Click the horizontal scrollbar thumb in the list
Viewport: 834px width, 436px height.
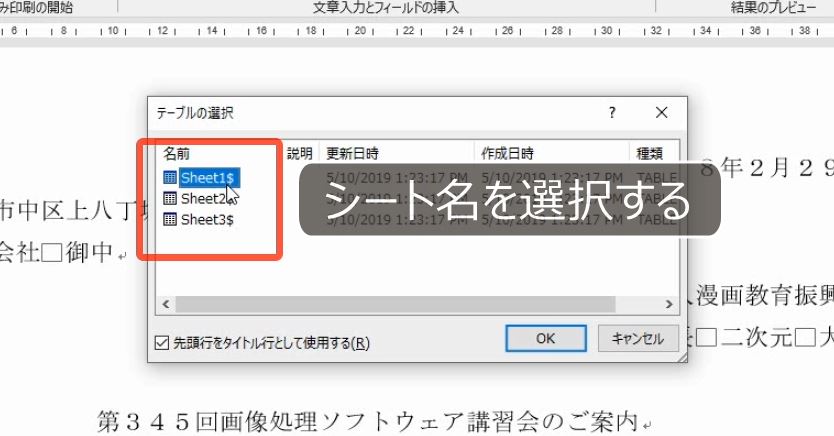click(395, 304)
